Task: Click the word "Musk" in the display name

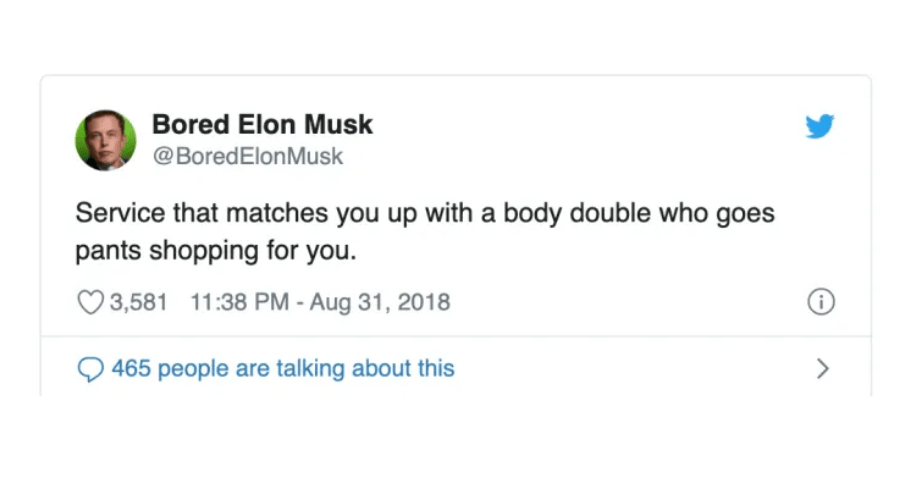Action: 338,125
